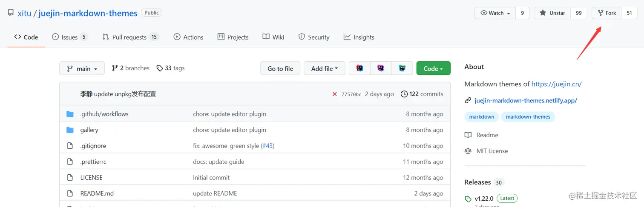The height and width of the screenshot is (207, 644).
Task: Open the main branch selector
Action: click(x=82, y=68)
